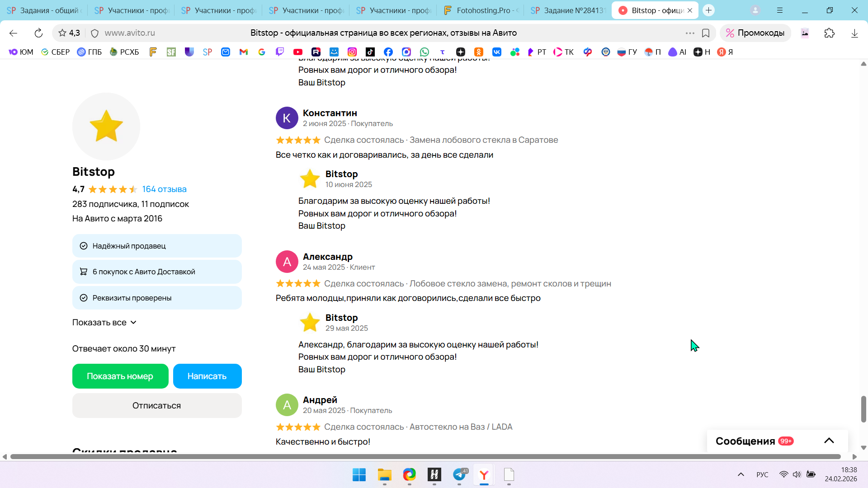
Task: Switch to the Задание №28413 tab
Action: tap(569, 10)
